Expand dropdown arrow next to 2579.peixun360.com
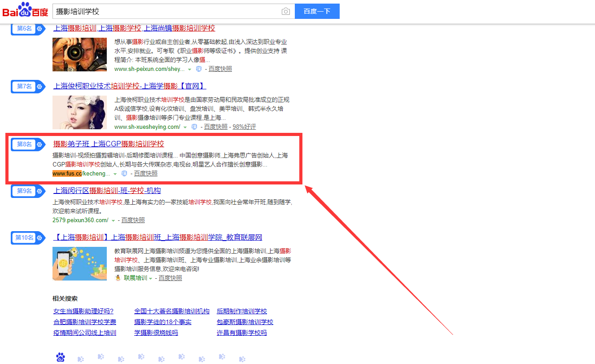The image size is (595, 364). tap(113, 220)
